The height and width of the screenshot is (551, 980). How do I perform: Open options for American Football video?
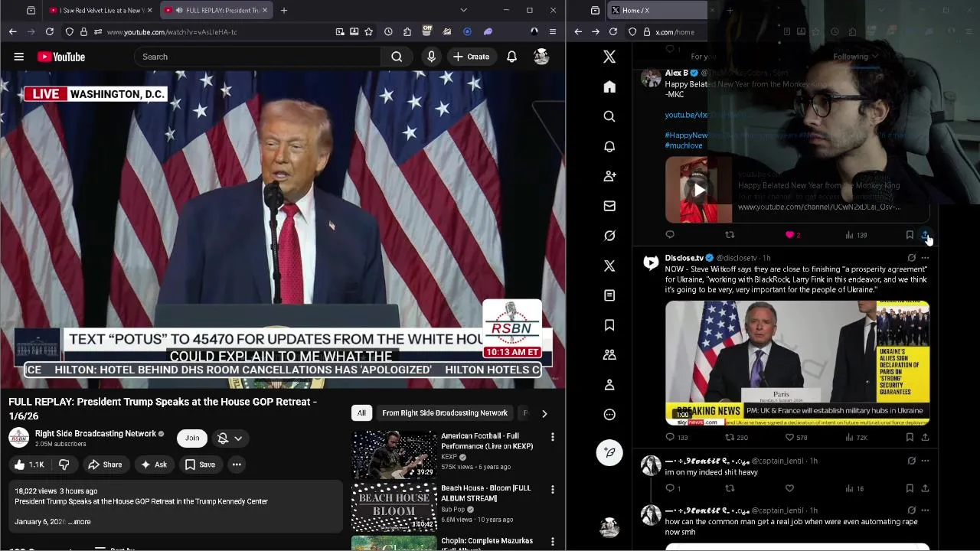coord(553,437)
